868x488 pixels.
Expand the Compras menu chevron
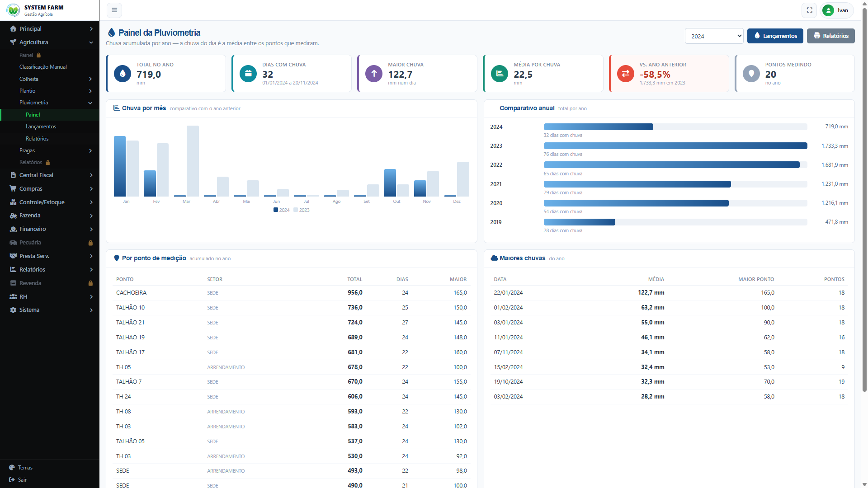tap(91, 189)
